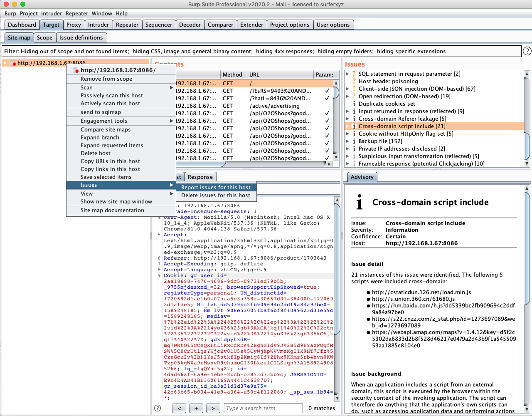Expand Backup file [152] issue group
This screenshot has height=416, width=532.
pyautogui.click(x=347, y=141)
